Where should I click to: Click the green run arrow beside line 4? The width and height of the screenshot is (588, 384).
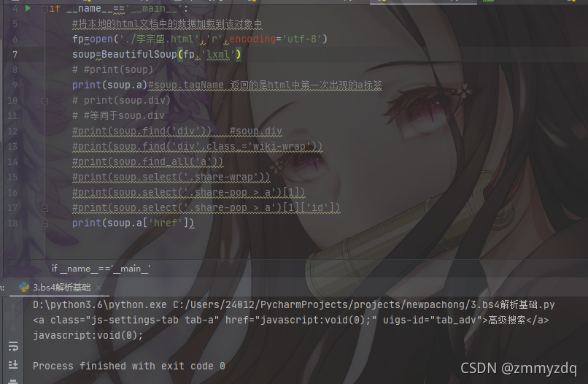pos(28,8)
